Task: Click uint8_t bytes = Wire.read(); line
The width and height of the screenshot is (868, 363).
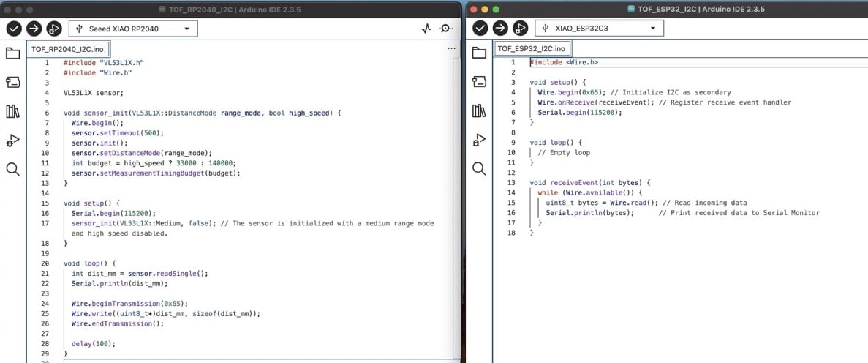Action: click(602, 203)
